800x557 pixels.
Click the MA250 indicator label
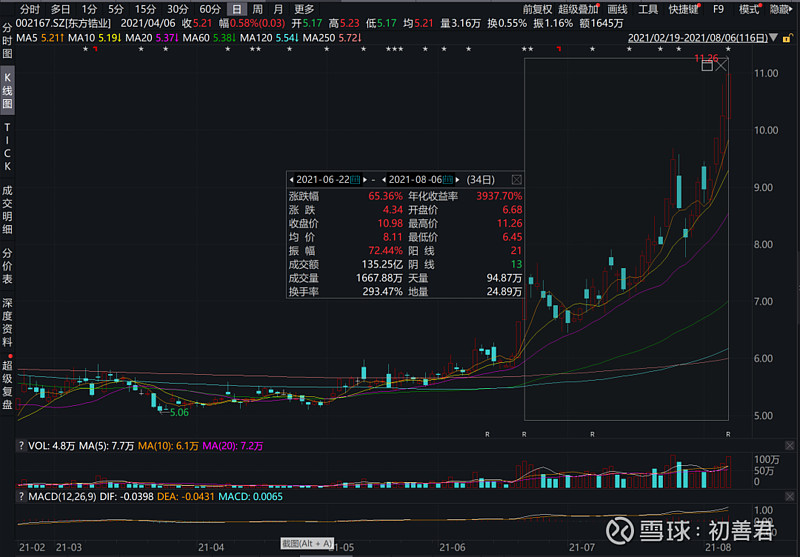[319, 38]
